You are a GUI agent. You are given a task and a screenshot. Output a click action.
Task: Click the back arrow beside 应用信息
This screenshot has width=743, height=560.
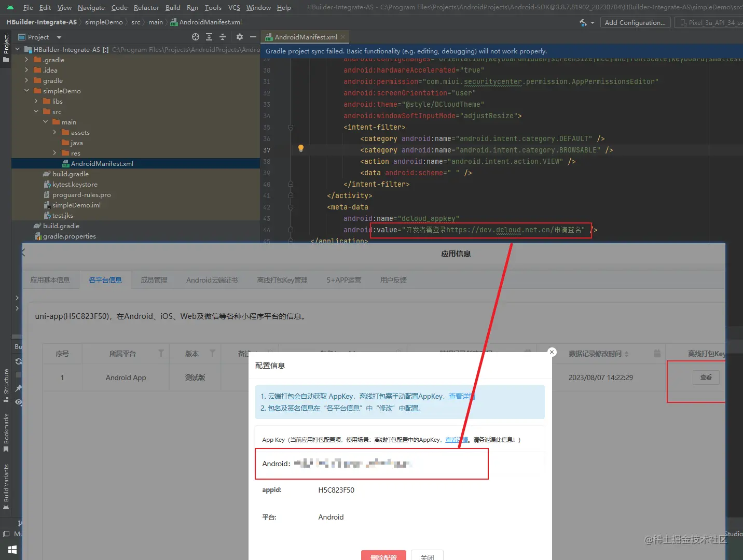click(24, 253)
